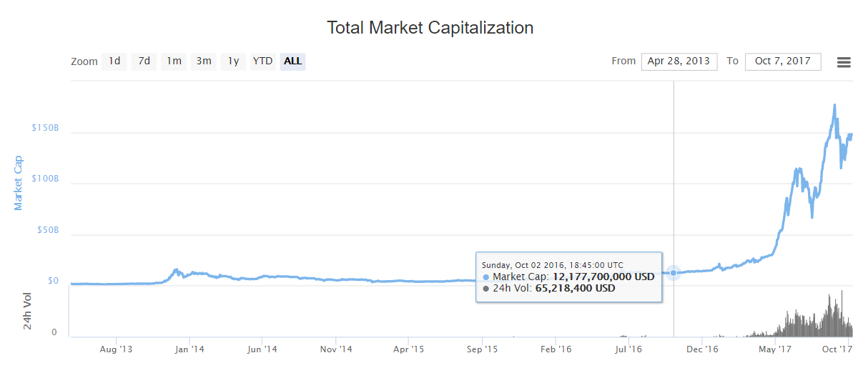Image resolution: width=868 pixels, height=368 pixels.
Task: Select the ALL zoom range
Action: point(292,61)
